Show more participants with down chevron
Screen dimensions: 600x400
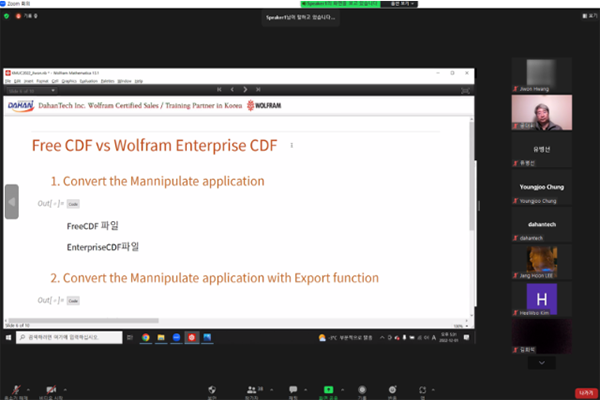[x=541, y=362]
